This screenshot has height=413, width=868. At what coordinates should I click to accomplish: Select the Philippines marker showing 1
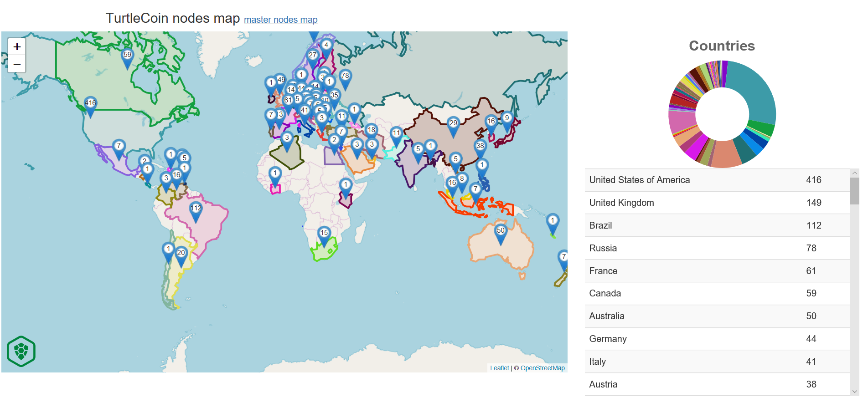(x=482, y=168)
